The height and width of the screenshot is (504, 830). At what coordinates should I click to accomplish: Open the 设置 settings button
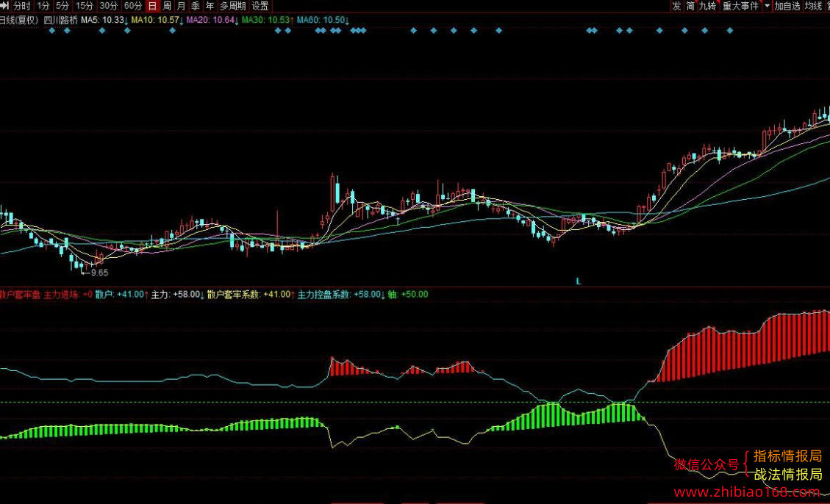pos(260,6)
